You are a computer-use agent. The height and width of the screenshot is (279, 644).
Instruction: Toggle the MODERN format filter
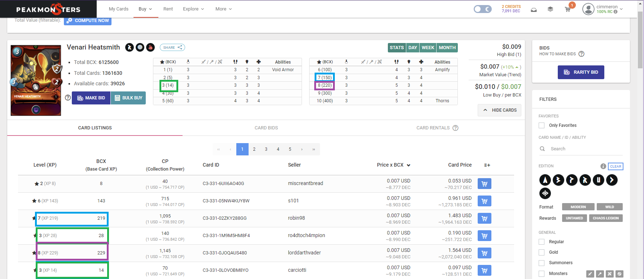[x=578, y=207]
